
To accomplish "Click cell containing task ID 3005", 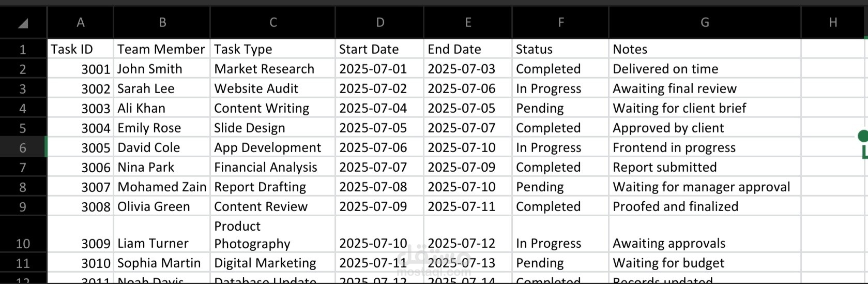I will 80,147.
